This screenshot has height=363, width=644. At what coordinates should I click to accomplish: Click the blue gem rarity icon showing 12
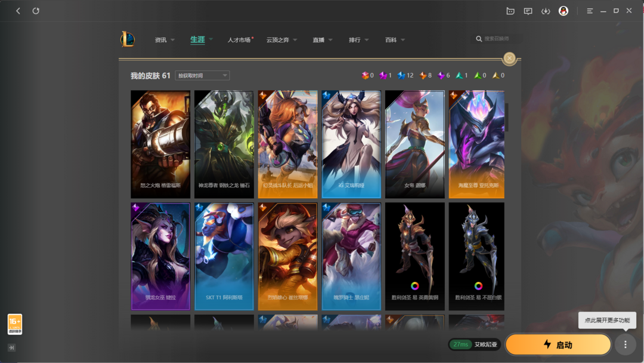tap(401, 75)
